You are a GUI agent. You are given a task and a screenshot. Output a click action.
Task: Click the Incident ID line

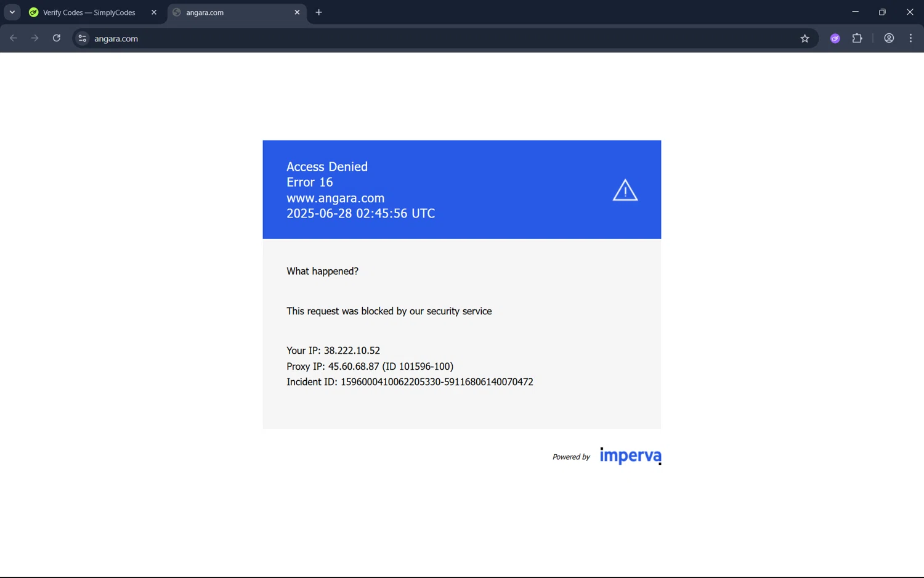tap(410, 382)
